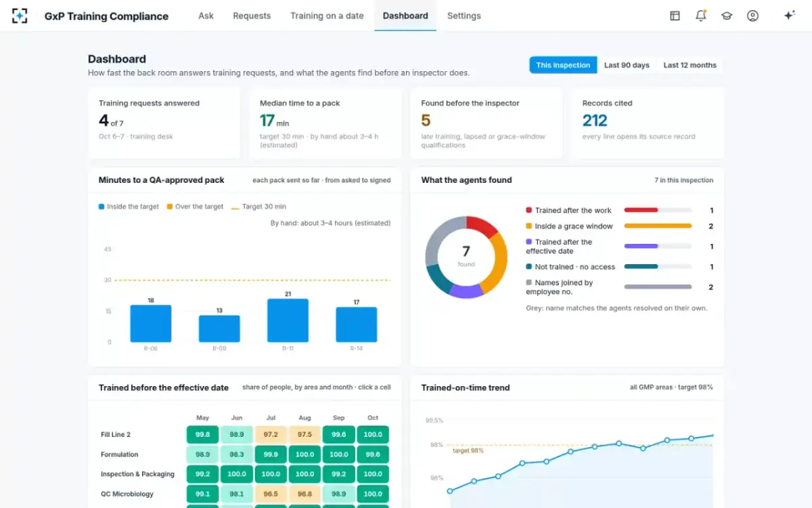
Task: Open 'Found before the inspector' card
Action: click(x=487, y=123)
